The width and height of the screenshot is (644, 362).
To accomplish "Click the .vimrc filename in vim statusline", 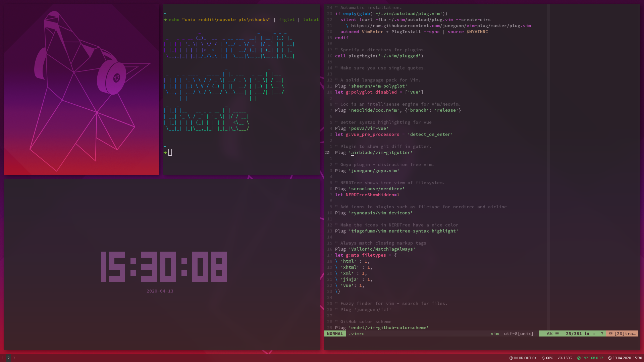I will coord(357,333).
